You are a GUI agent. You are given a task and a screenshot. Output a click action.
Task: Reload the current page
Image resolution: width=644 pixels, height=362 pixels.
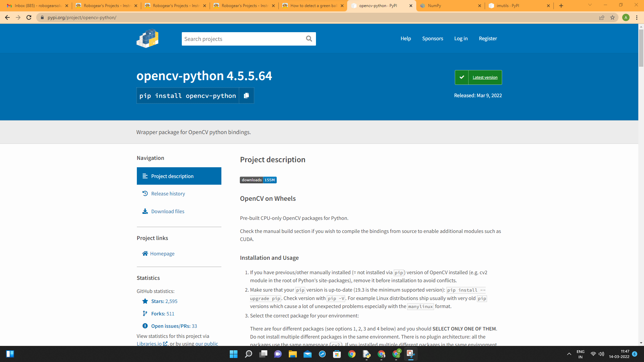[29, 17]
